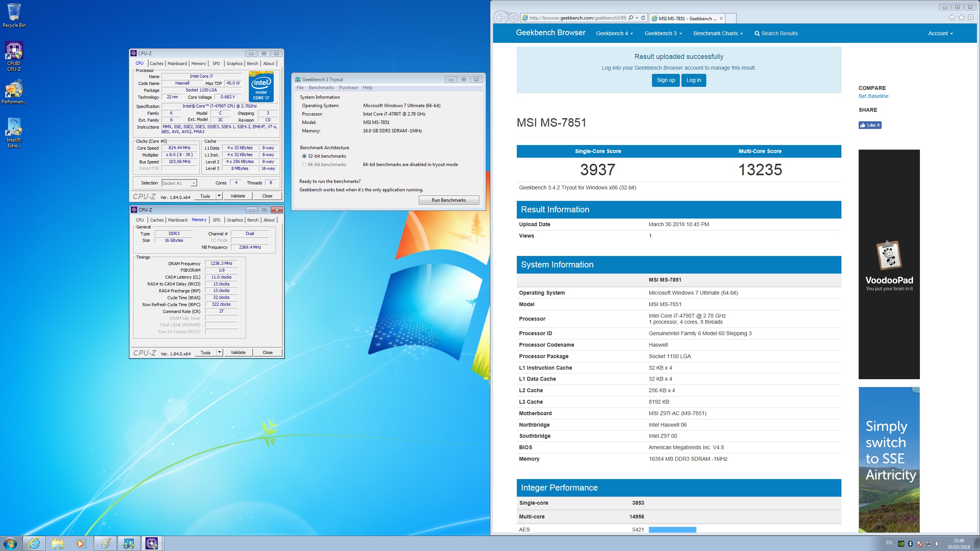Switch to Mainboard tab in upper CPU-Z

point(177,64)
